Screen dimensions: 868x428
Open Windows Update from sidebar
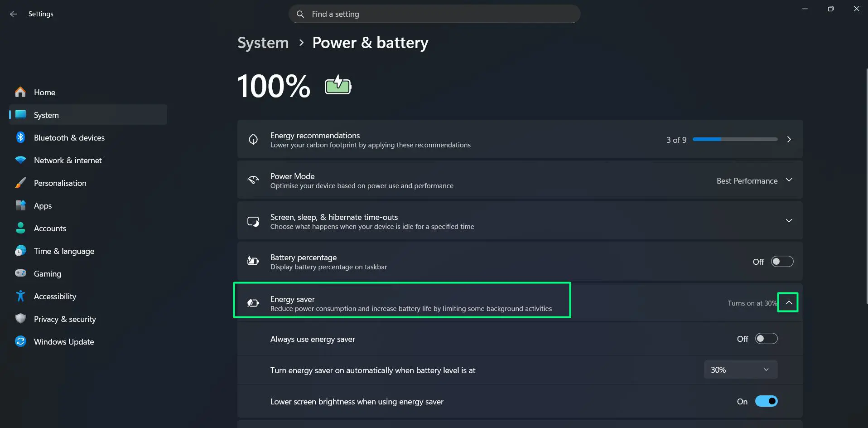tap(64, 341)
